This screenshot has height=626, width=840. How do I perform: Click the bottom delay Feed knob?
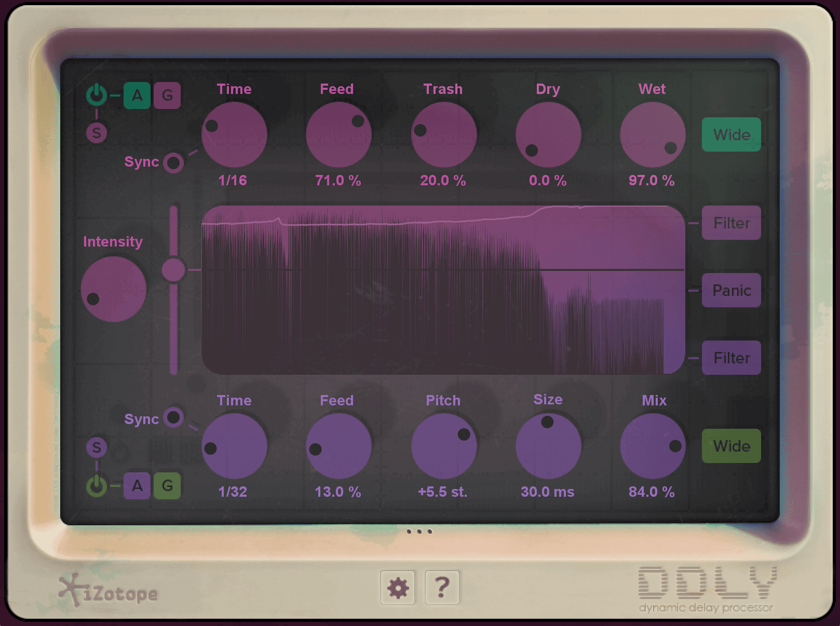coord(338,446)
